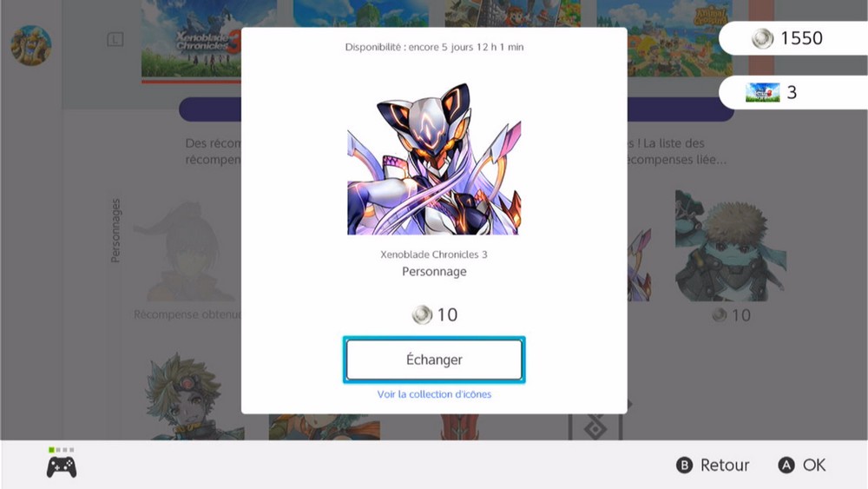Viewport: 868px width, 489px height.
Task: Click the character icon preview in the dialog
Action: (434, 158)
